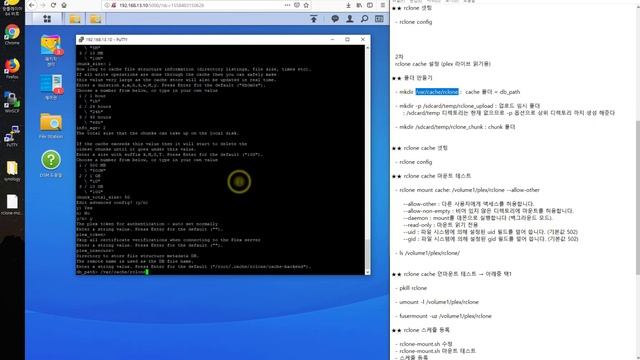Click the highlighted /var/cache/rclone text in notes

437,92
